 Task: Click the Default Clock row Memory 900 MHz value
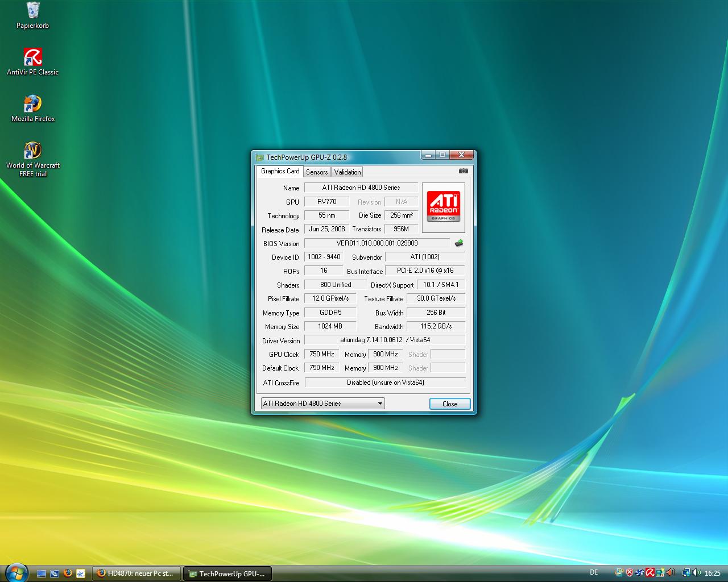point(385,368)
